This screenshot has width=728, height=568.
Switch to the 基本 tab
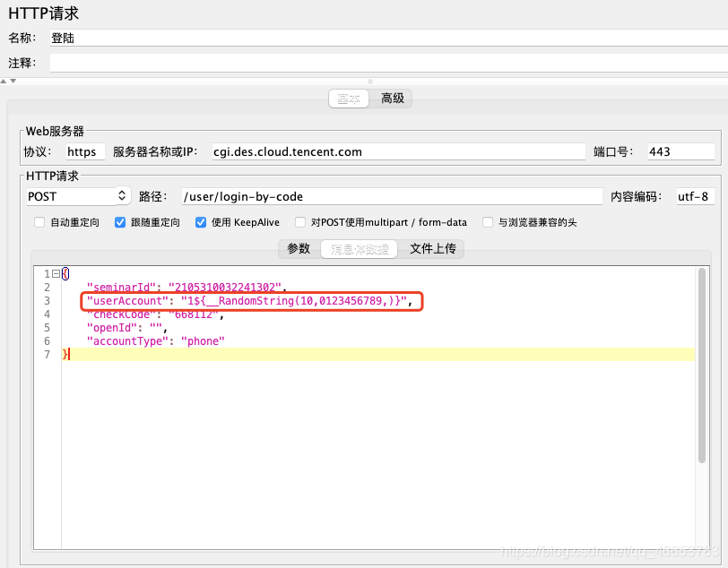(x=349, y=99)
